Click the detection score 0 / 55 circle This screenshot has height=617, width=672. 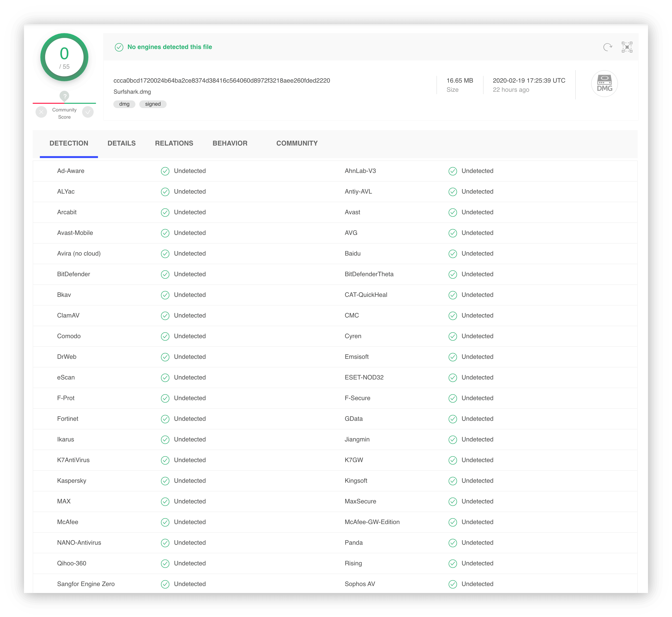(64, 57)
